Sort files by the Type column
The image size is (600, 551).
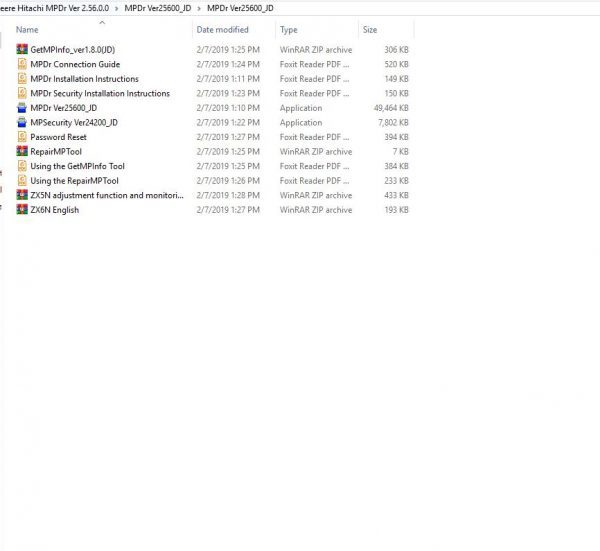(x=289, y=30)
